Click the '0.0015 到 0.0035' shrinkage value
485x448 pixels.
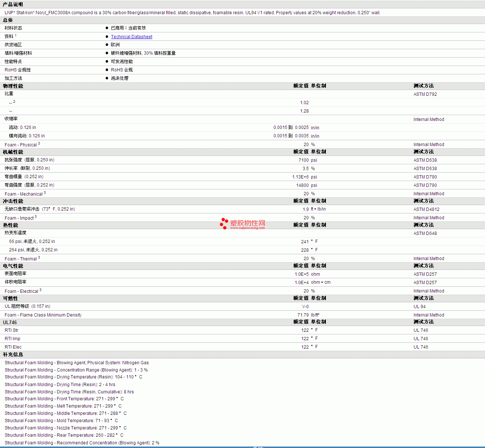291,136
